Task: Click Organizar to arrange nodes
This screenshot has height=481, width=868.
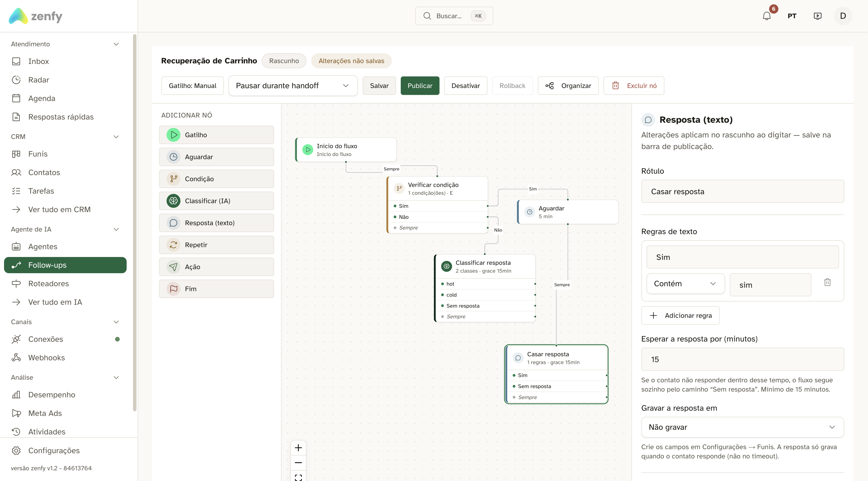Action: click(568, 86)
